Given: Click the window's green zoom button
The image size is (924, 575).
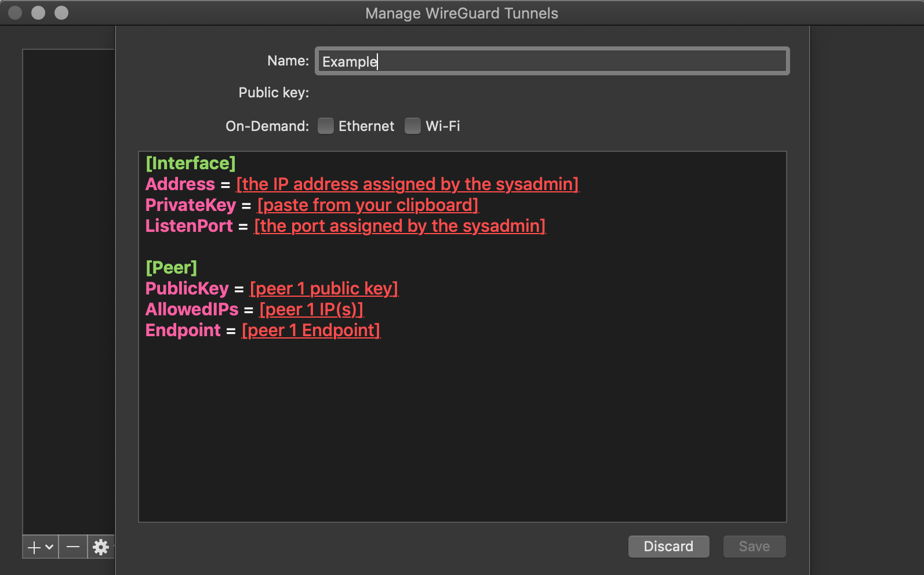Looking at the screenshot, I should point(61,13).
